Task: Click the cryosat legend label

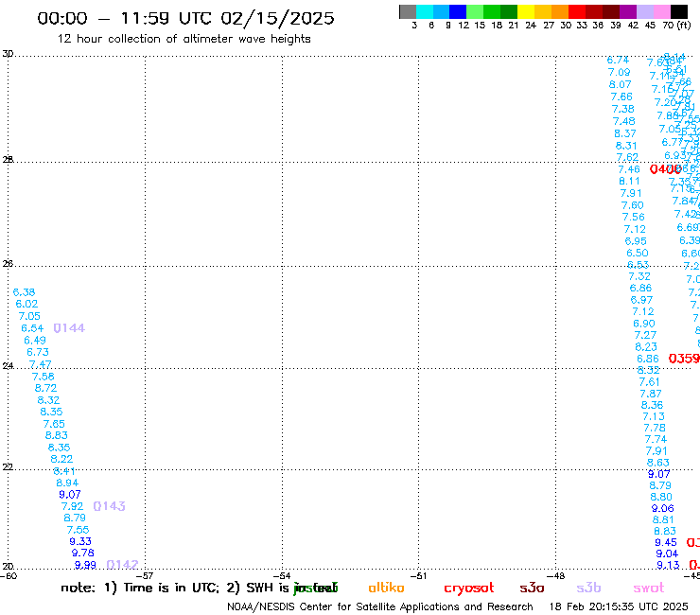Action: (469, 589)
